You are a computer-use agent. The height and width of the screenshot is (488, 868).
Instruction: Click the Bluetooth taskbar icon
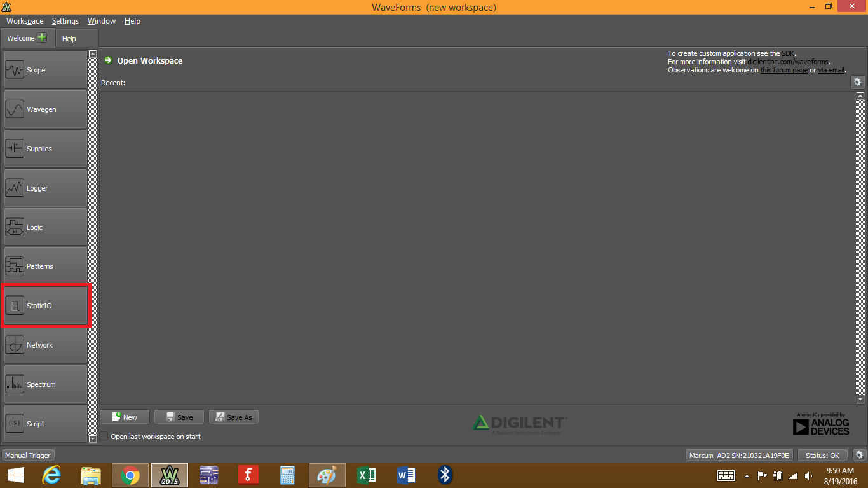(x=445, y=475)
